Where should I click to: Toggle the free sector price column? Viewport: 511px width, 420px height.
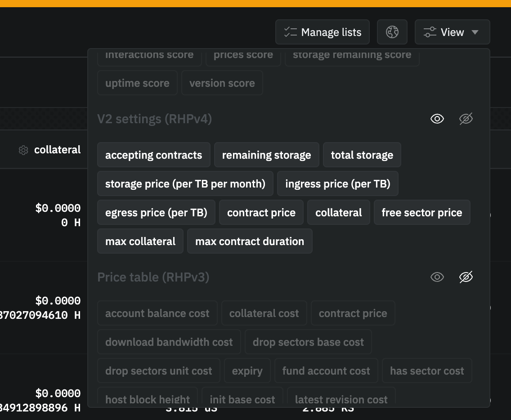pos(421,212)
